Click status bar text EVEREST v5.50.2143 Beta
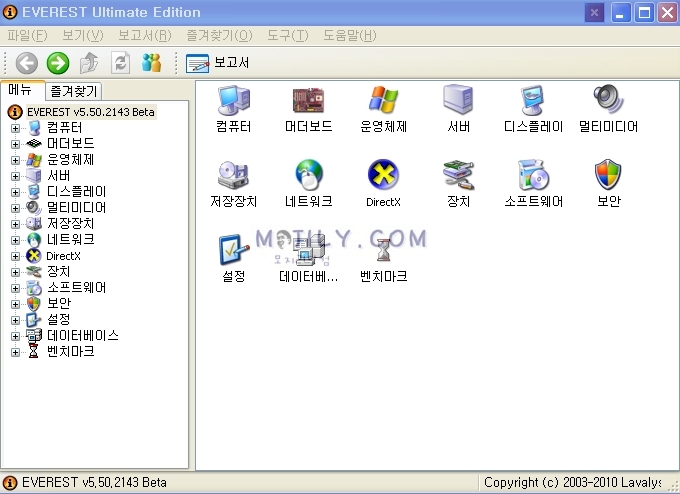The image size is (680, 494). (x=94, y=482)
